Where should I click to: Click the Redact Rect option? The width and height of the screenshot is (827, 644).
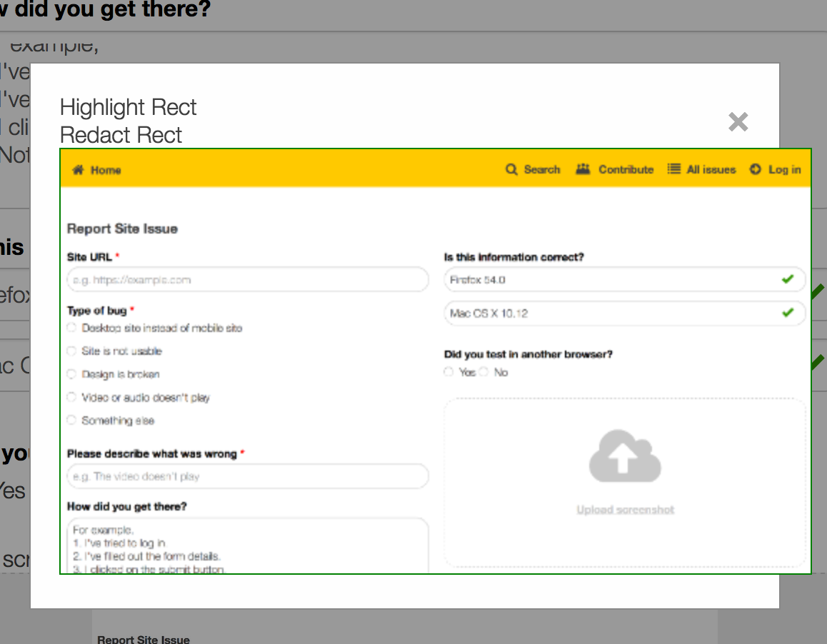(x=121, y=135)
